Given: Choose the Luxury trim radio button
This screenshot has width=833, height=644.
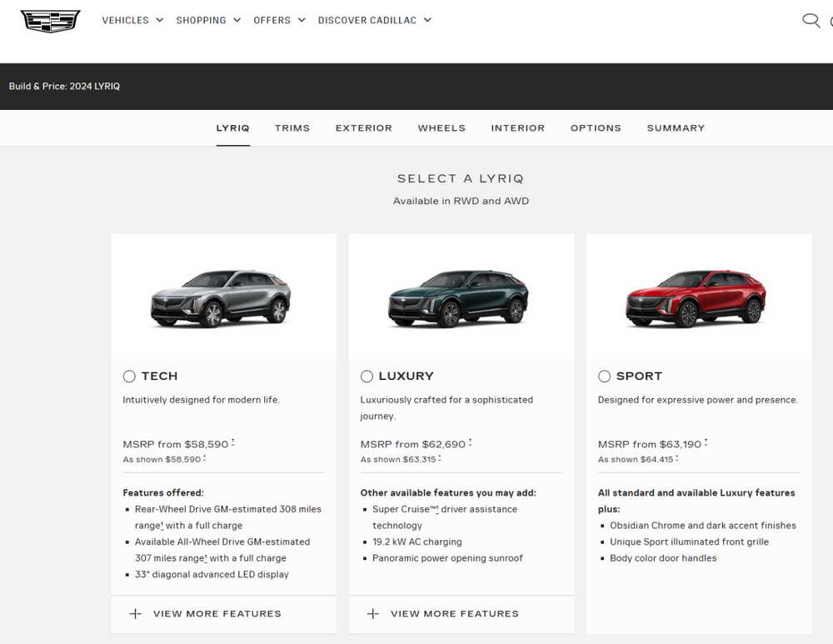Looking at the screenshot, I should click(367, 377).
